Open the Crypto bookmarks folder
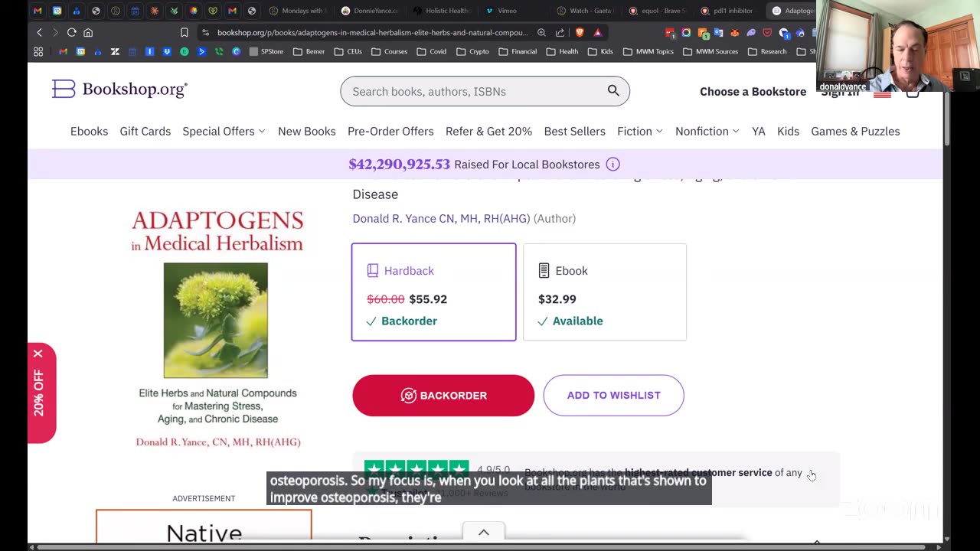980x551 pixels. [x=472, y=51]
